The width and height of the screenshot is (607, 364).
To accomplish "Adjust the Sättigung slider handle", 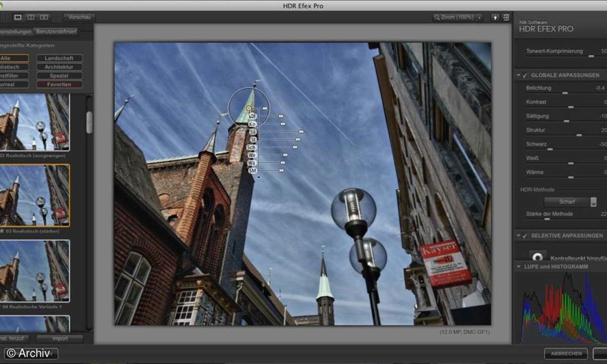I will [x=567, y=121].
